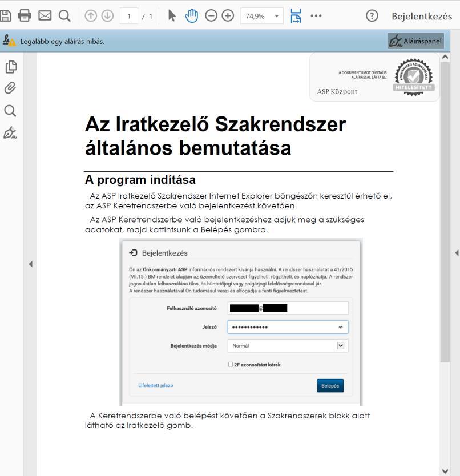Click the Jelszó password field
460x476 pixels.
[x=288, y=327]
